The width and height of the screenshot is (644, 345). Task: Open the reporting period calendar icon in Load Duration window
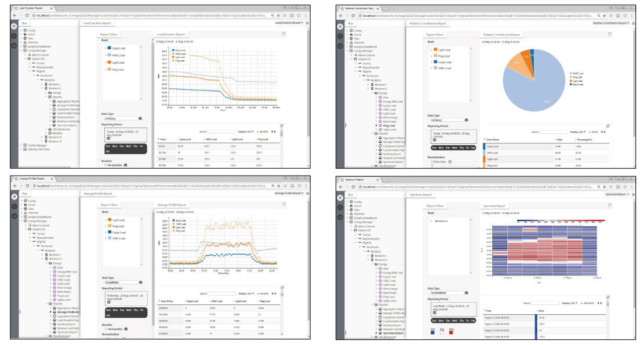pos(108,139)
